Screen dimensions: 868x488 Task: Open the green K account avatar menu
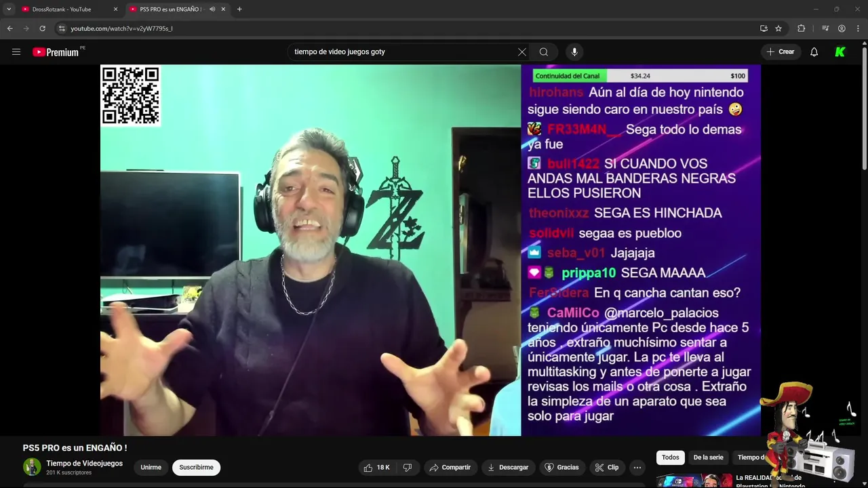(840, 52)
